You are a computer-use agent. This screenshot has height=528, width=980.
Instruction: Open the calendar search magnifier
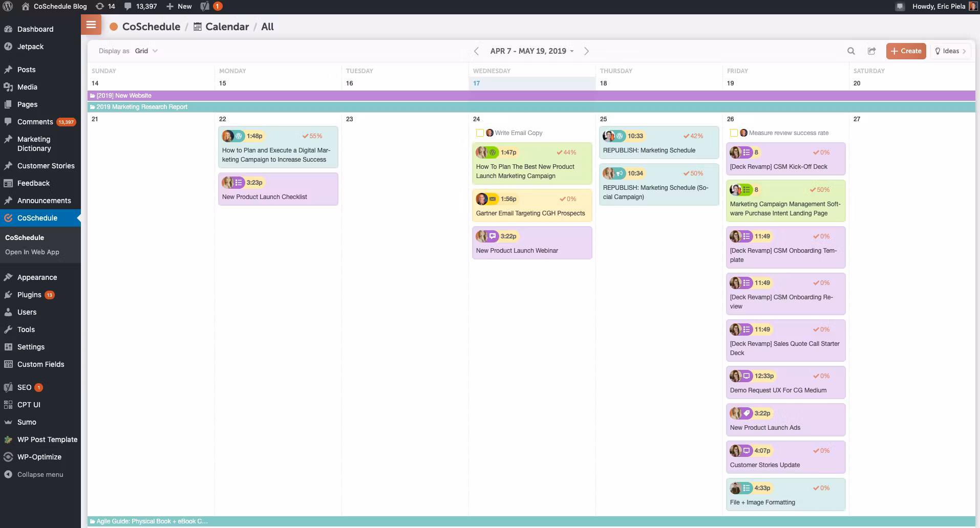point(850,51)
